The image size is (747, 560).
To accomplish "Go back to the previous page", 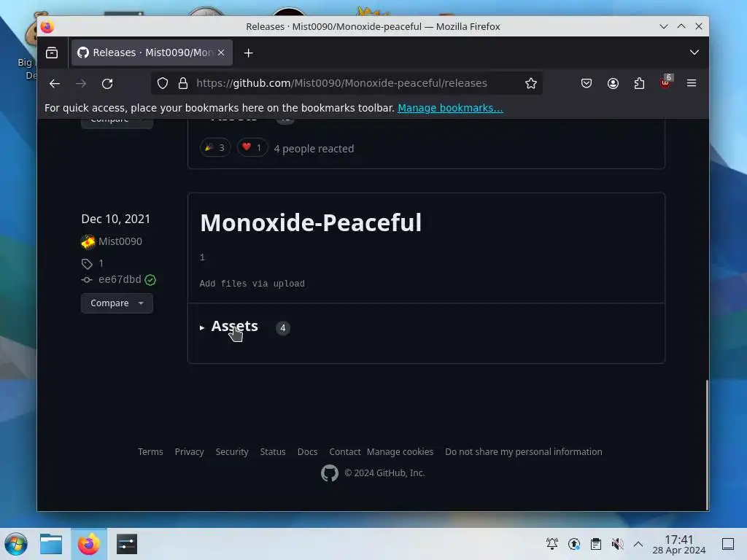I will tap(55, 84).
